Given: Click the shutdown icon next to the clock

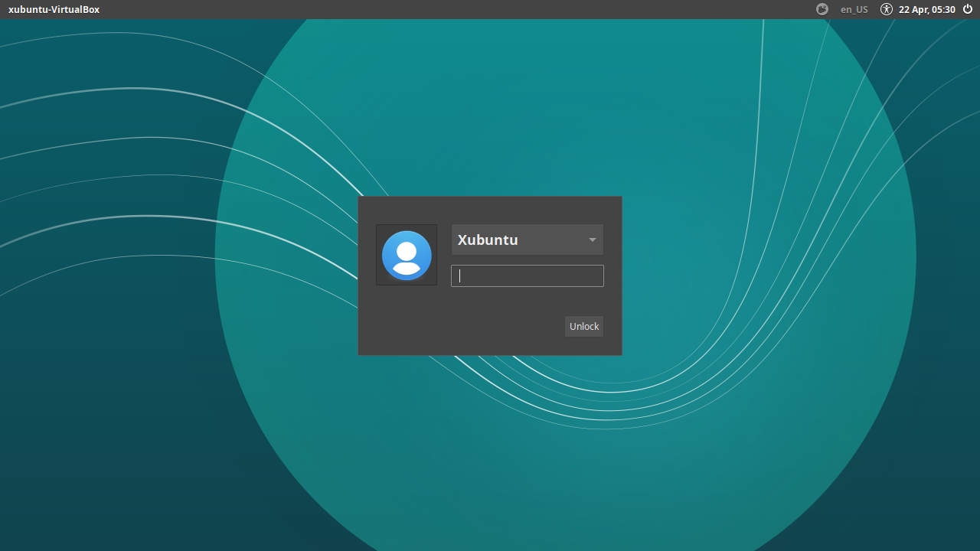Looking at the screenshot, I should point(967,9).
